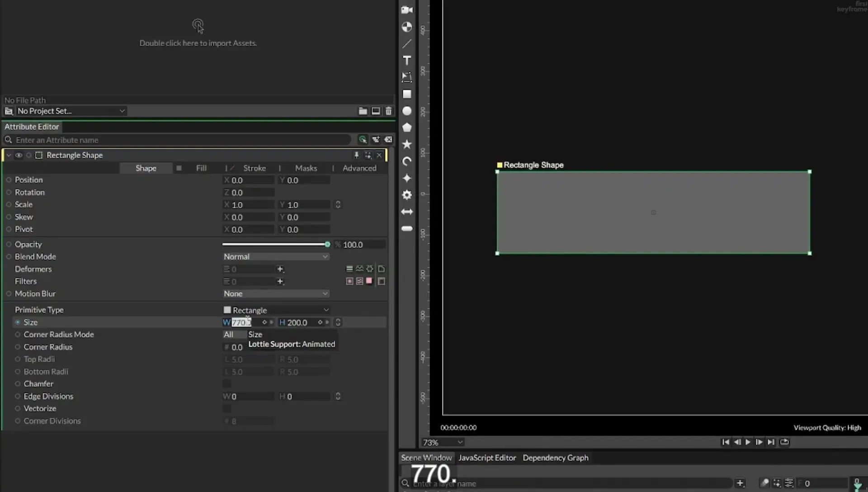Add a Deformer with the plus button
The width and height of the screenshot is (868, 492).
click(280, 269)
